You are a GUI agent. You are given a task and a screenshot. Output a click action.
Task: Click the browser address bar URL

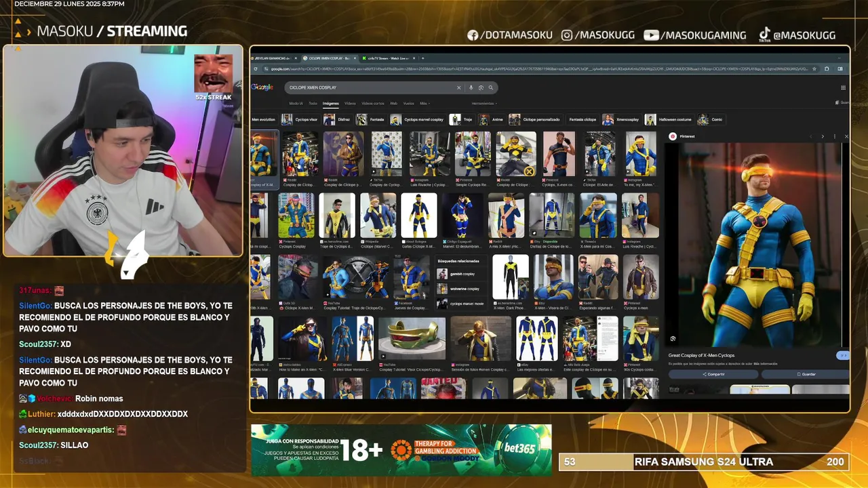536,68
